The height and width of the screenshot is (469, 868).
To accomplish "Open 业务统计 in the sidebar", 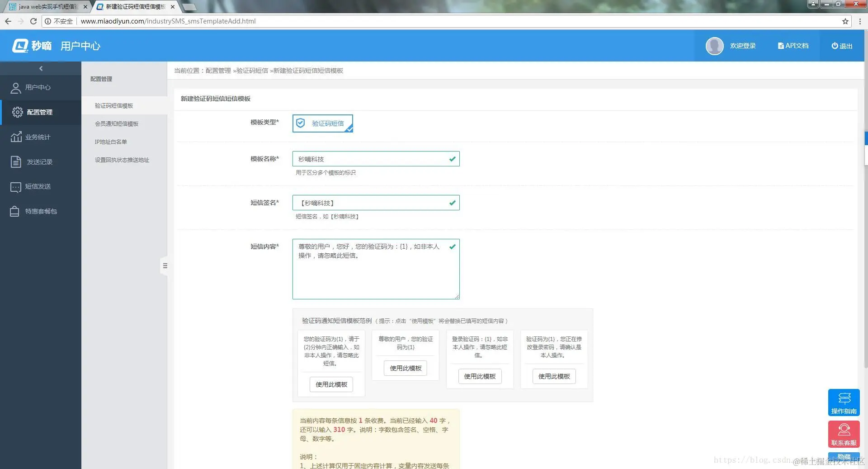I will tap(41, 137).
